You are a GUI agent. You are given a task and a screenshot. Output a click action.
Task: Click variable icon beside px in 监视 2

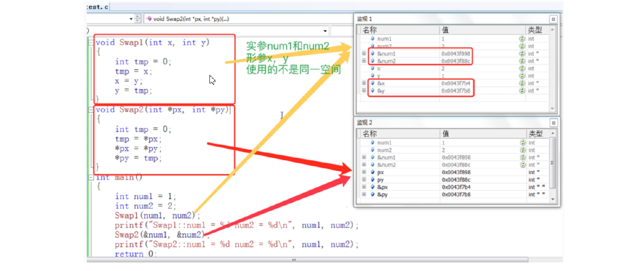[373, 172]
